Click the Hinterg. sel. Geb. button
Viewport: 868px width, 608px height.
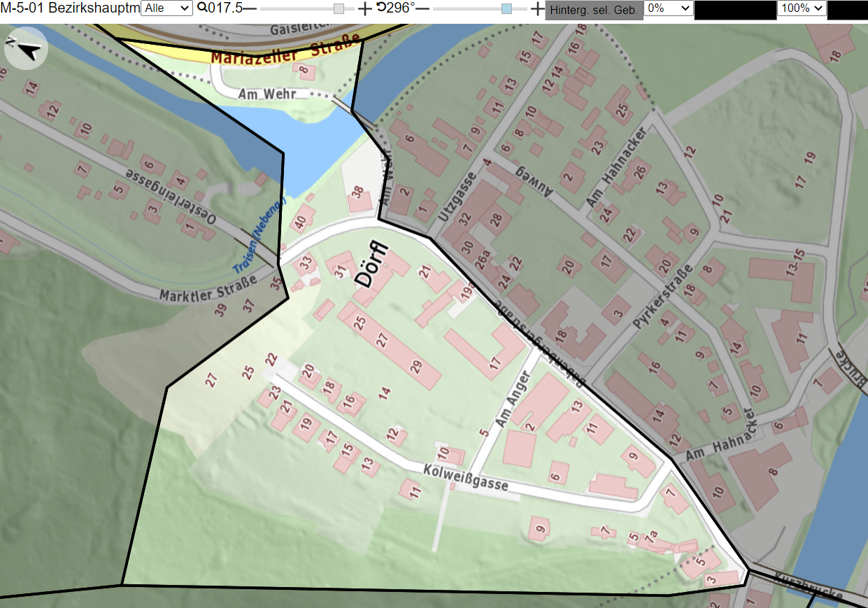tap(594, 10)
